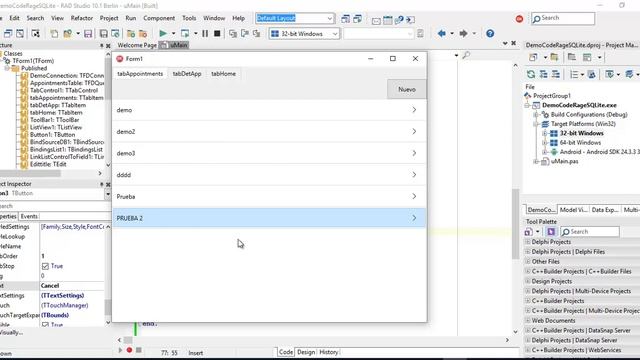This screenshot has height=360, width=640.
Task: Click Tool Palette search field
Action: point(590,232)
